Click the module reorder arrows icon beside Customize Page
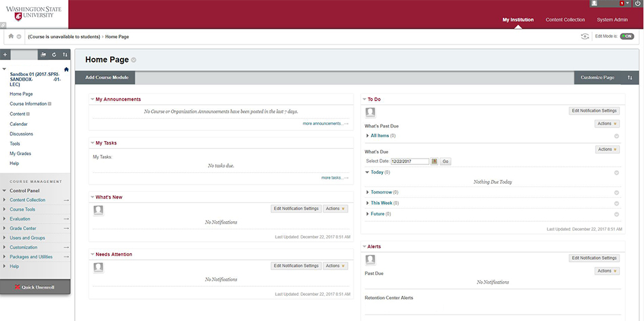 pos(630,77)
